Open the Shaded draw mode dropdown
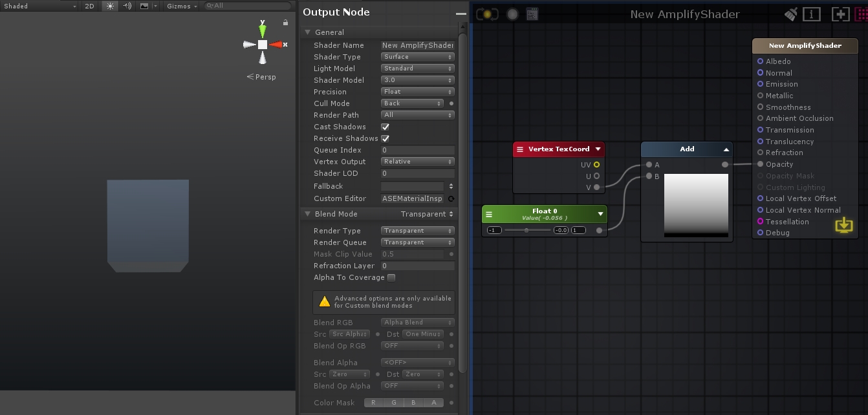This screenshot has width=868, height=415. tap(40, 6)
